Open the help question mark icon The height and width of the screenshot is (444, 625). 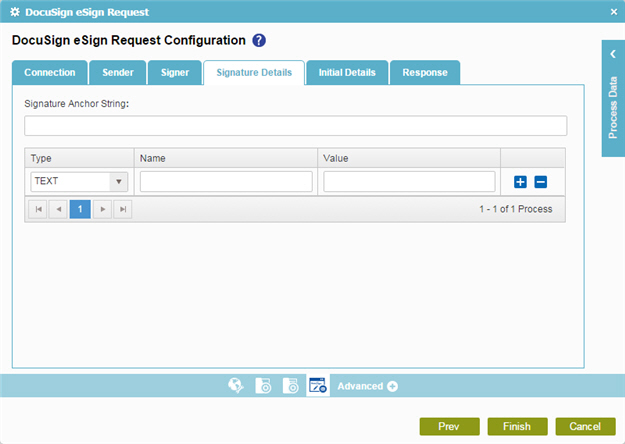coord(259,40)
